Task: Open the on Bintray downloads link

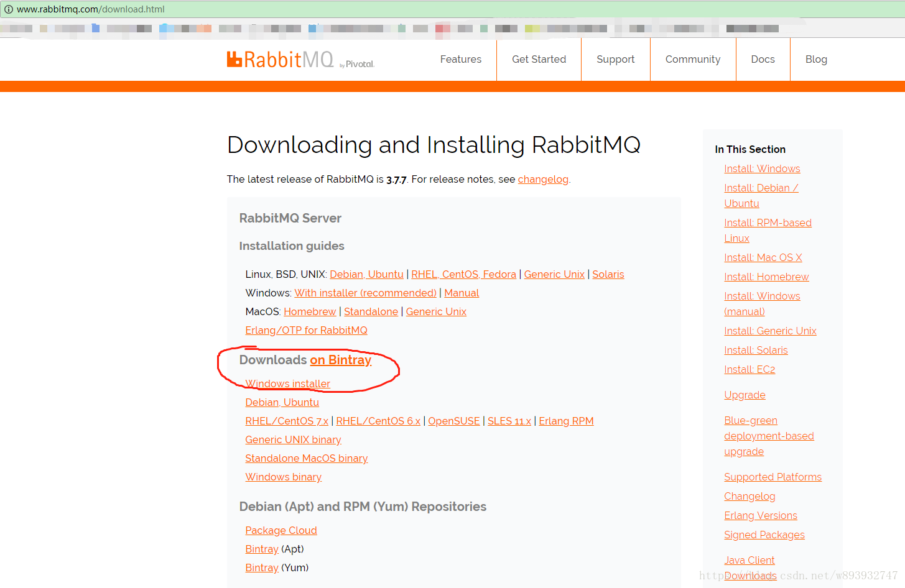Action: (x=341, y=360)
